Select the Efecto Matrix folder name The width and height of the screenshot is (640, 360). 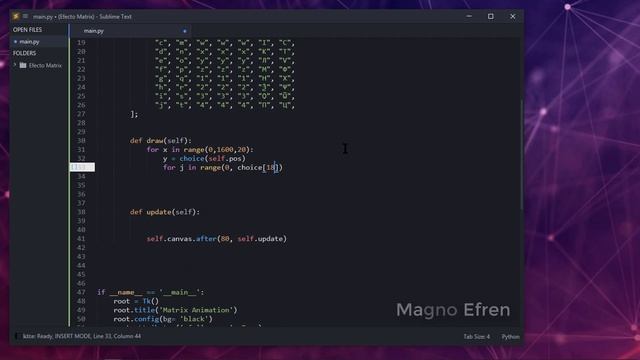(x=45, y=65)
